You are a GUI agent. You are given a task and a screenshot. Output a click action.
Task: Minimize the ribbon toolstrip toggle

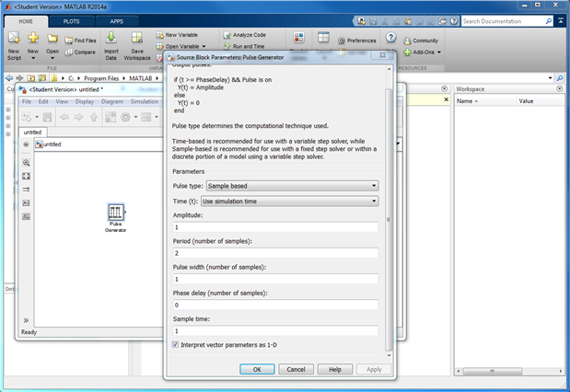coord(561,21)
